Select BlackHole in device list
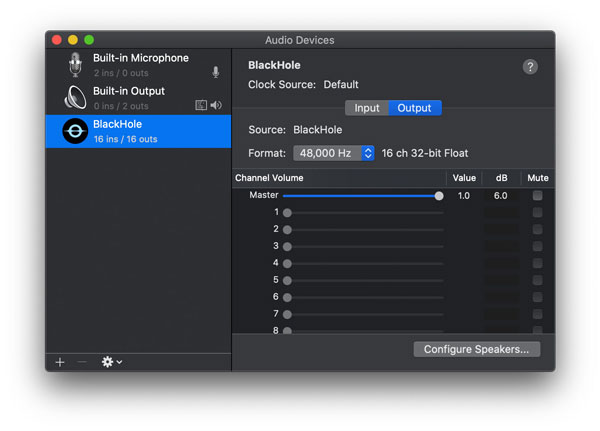 click(138, 131)
